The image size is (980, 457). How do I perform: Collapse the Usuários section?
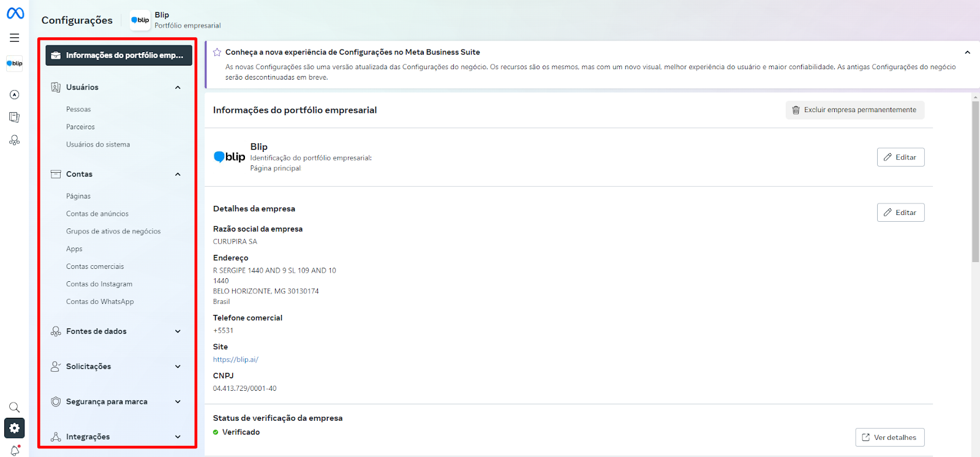[178, 88]
